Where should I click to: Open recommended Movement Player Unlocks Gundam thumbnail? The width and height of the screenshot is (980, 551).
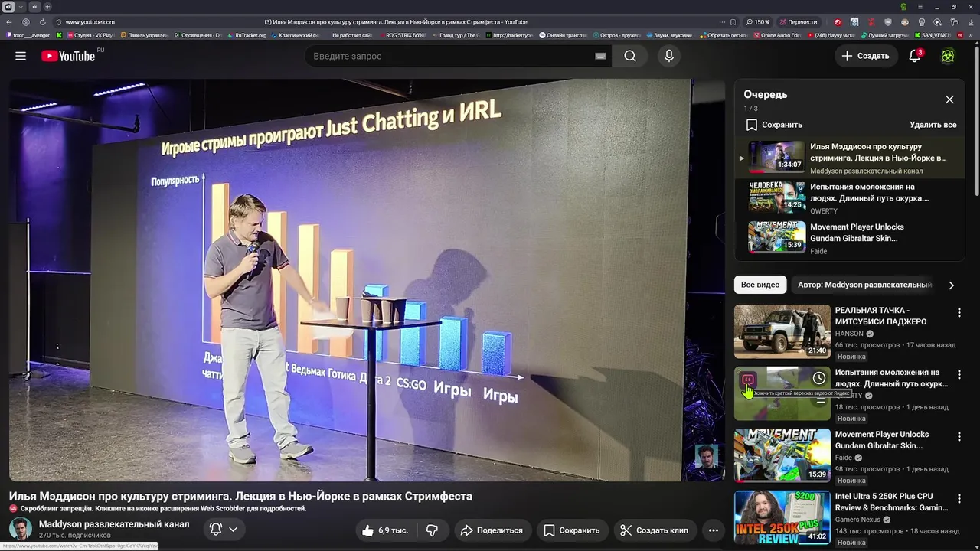[782, 455]
